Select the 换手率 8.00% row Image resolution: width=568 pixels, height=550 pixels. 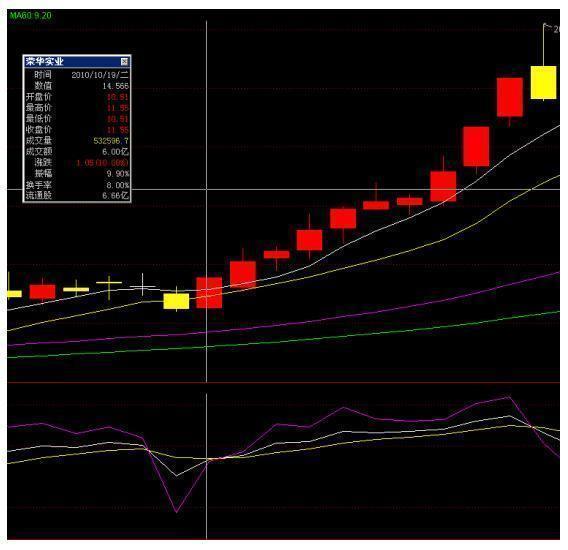tap(77, 185)
